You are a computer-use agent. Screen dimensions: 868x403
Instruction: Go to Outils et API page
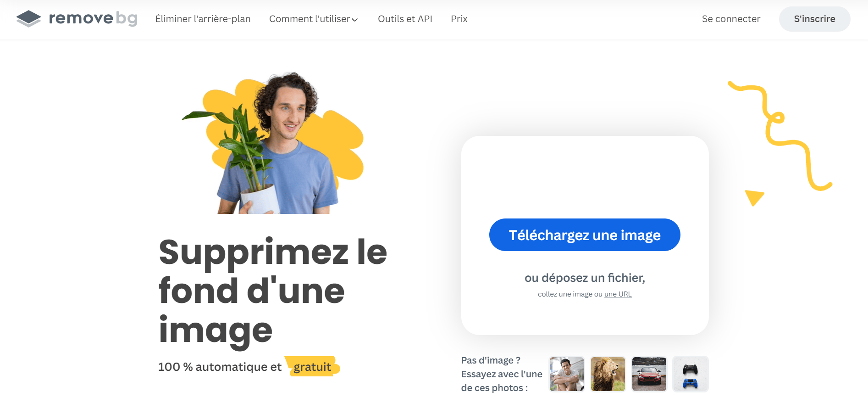tap(405, 19)
